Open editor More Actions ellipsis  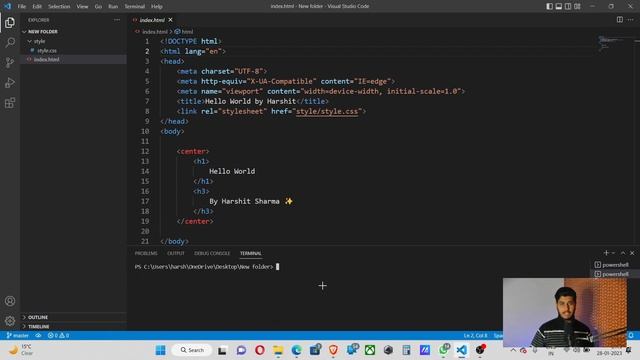(x=631, y=20)
